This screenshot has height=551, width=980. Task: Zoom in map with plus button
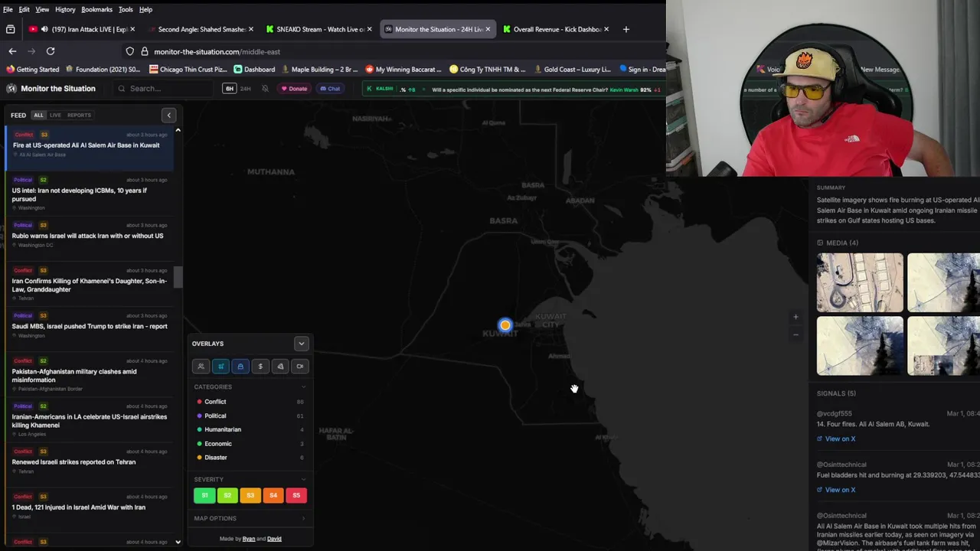(795, 317)
